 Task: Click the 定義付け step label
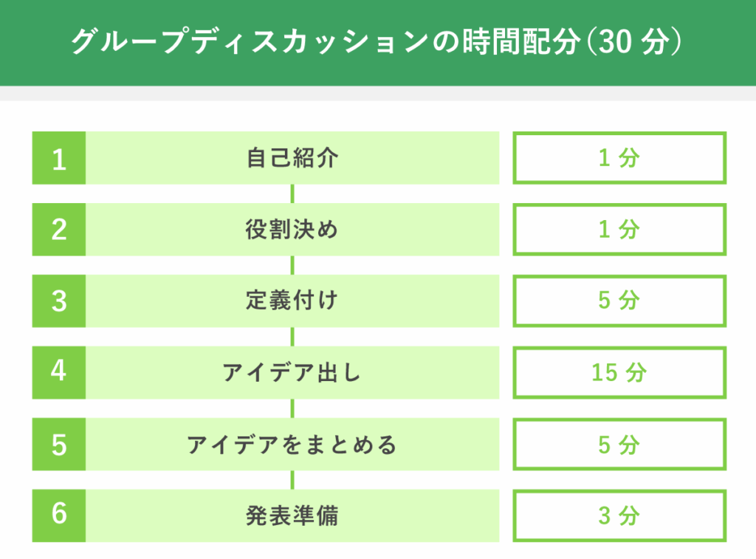click(292, 301)
